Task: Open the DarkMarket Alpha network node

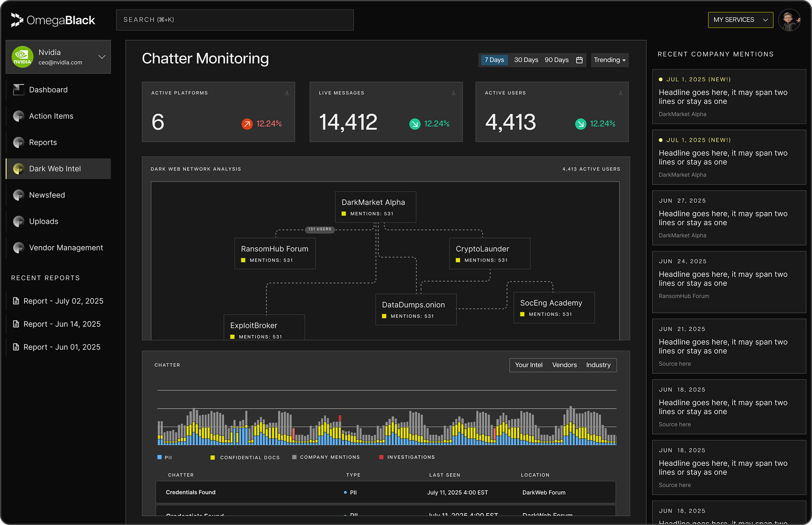Action: (x=375, y=207)
